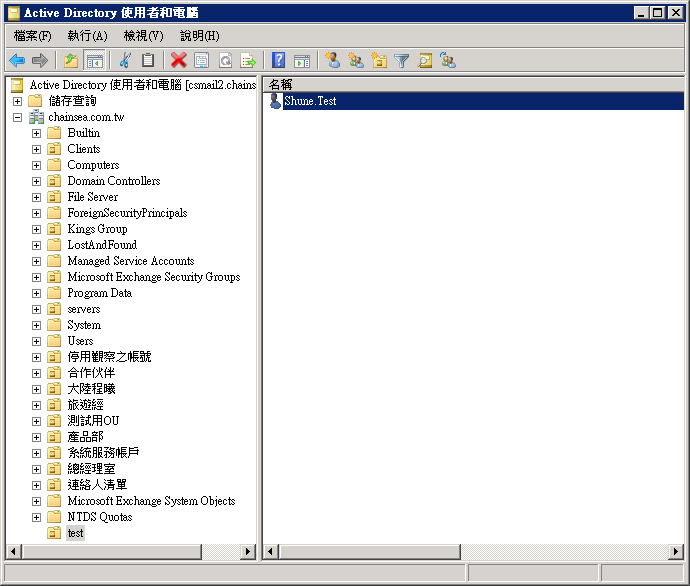Expand the 儲存查詢 node
Viewport: 690px width, 586px height.
[x=17, y=101]
